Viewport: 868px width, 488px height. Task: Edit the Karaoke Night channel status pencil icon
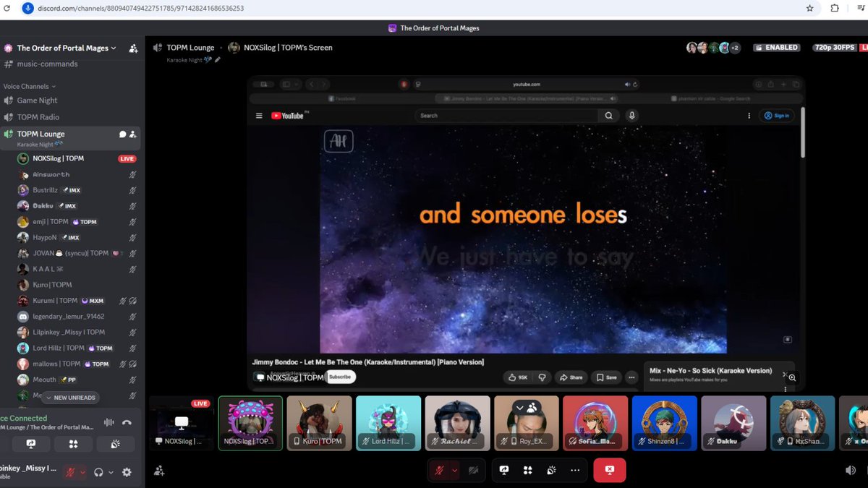[218, 60]
